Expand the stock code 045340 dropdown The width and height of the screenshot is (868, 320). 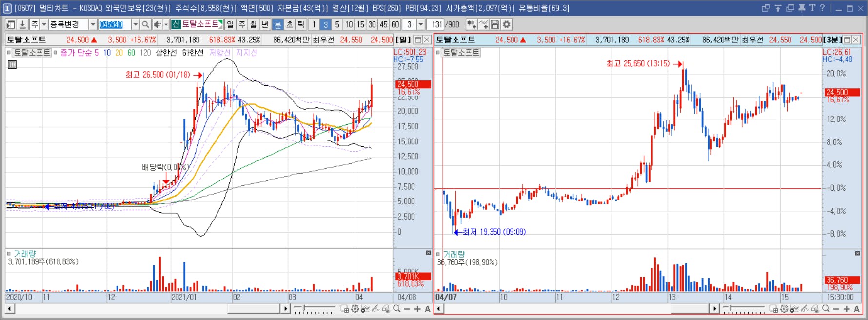click(136, 24)
